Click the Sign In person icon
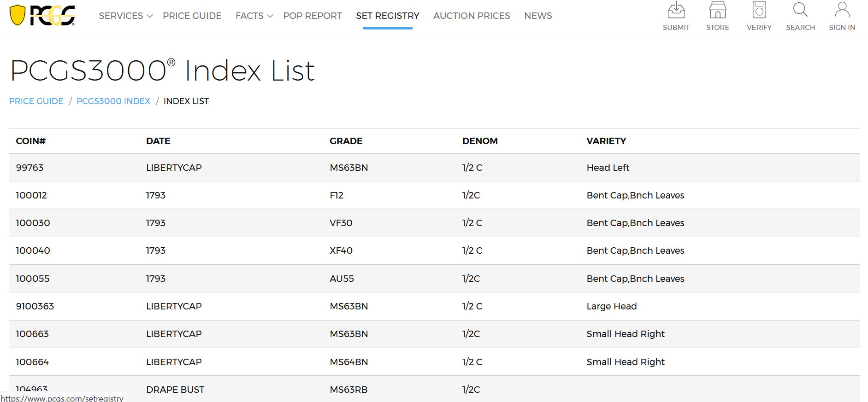 (842, 10)
